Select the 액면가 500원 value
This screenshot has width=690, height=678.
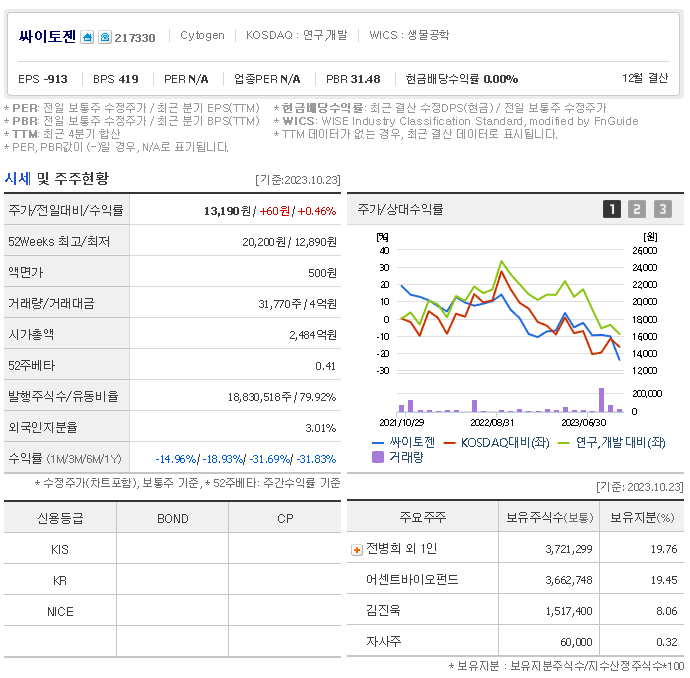(322, 273)
